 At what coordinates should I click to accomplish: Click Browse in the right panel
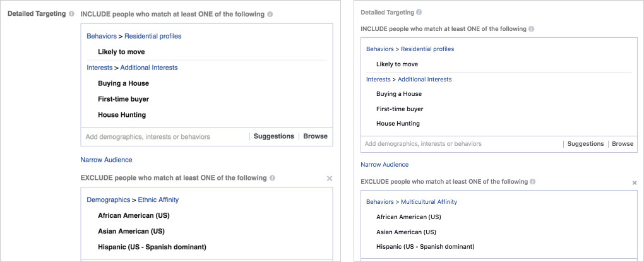(x=622, y=144)
